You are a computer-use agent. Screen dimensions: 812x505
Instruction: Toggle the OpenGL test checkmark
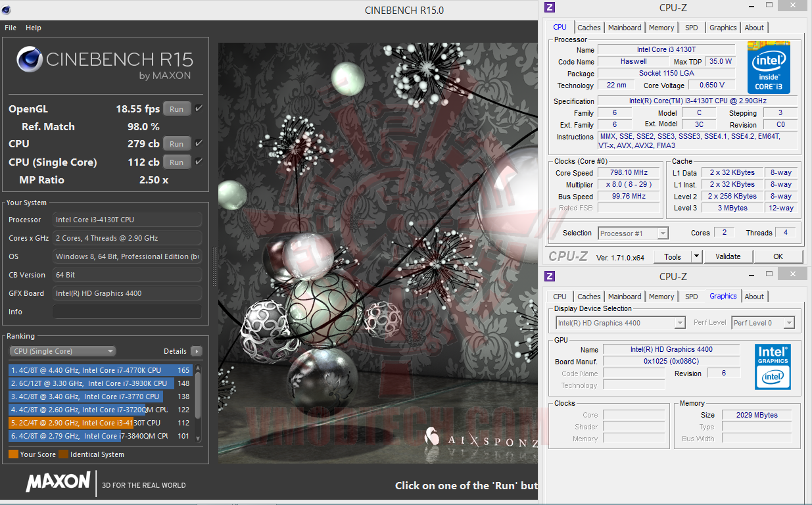point(199,108)
